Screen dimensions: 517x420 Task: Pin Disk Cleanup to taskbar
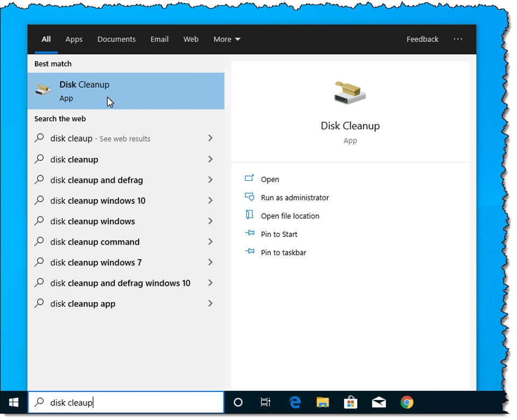(283, 253)
